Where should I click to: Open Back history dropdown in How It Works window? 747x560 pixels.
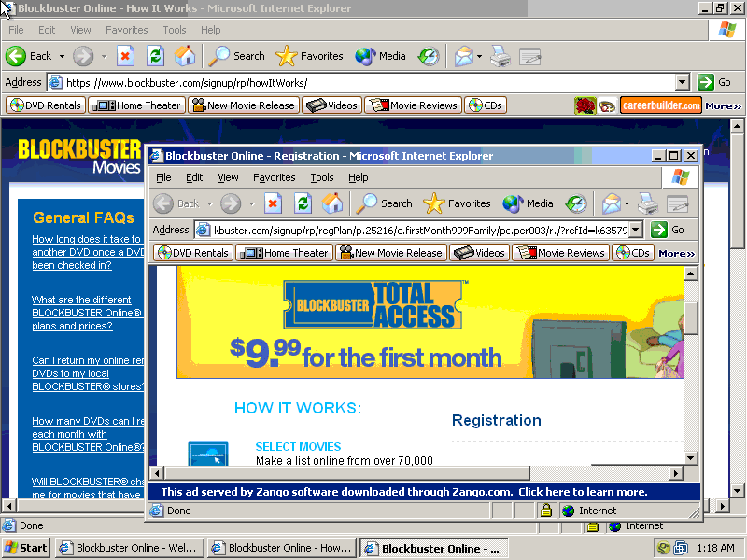coord(62,56)
